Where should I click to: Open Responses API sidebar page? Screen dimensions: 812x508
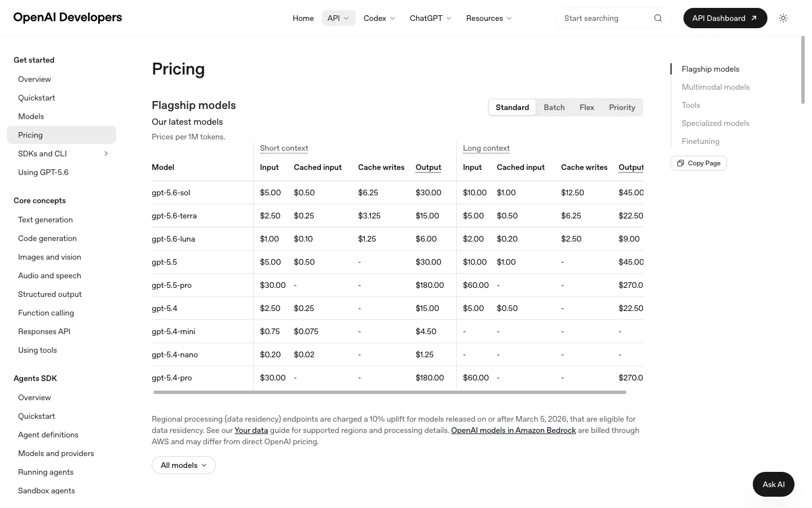click(x=61, y=331)
